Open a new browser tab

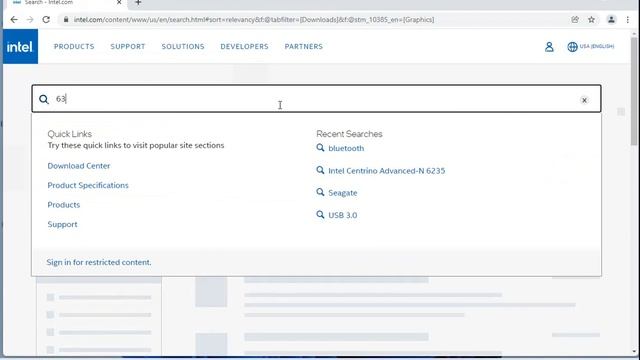click(138, 3)
